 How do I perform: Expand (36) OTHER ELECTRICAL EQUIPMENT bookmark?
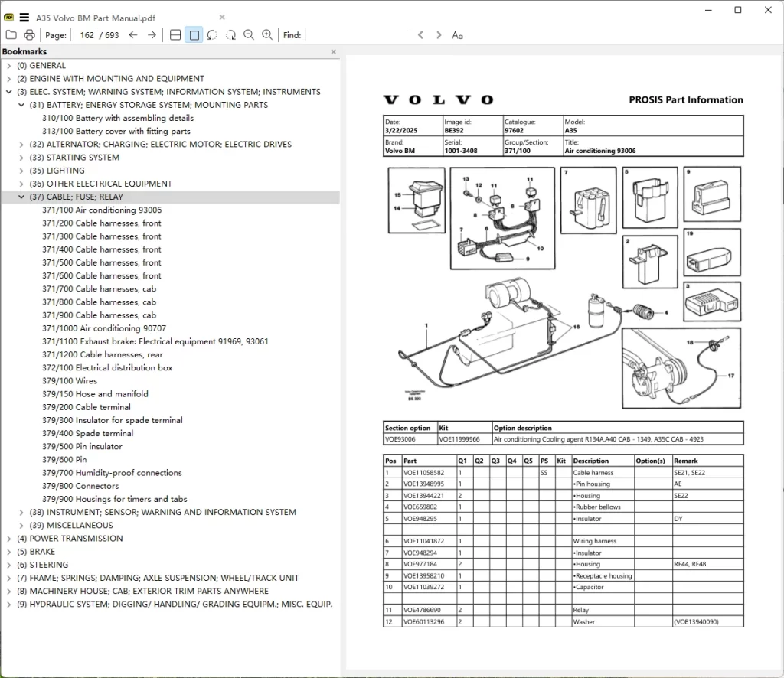(x=21, y=184)
